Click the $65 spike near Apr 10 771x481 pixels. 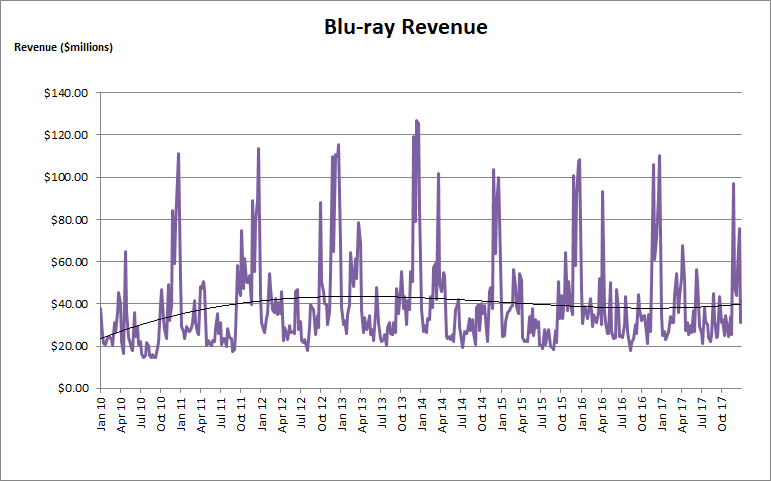pyautogui.click(x=125, y=252)
